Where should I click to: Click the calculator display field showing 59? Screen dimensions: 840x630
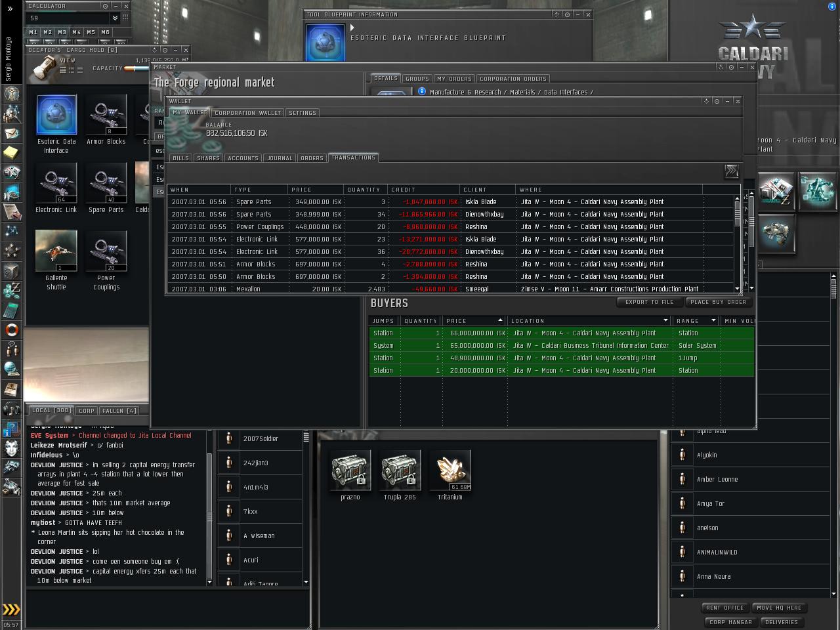[x=68, y=18]
